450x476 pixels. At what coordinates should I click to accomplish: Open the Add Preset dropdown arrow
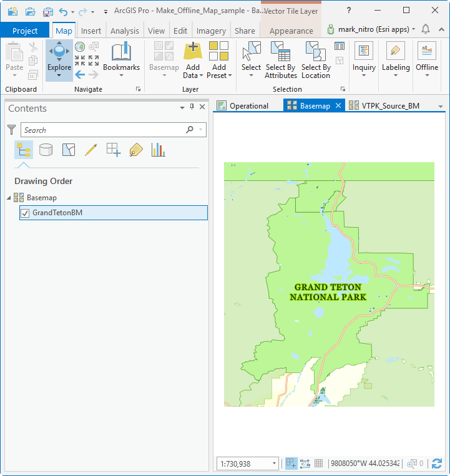tap(230, 75)
